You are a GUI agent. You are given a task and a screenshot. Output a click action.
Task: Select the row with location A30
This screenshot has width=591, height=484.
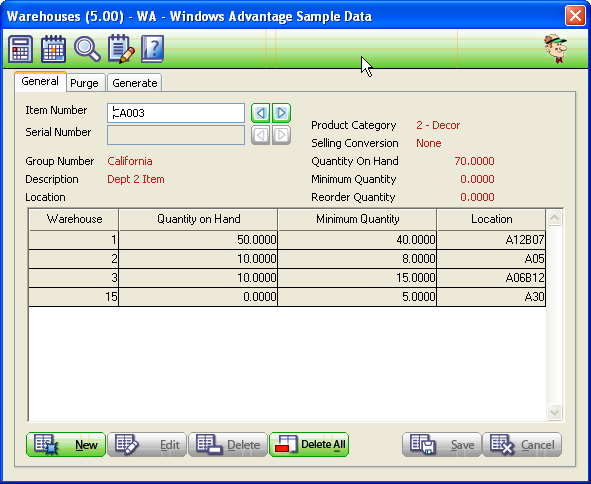[x=287, y=297]
